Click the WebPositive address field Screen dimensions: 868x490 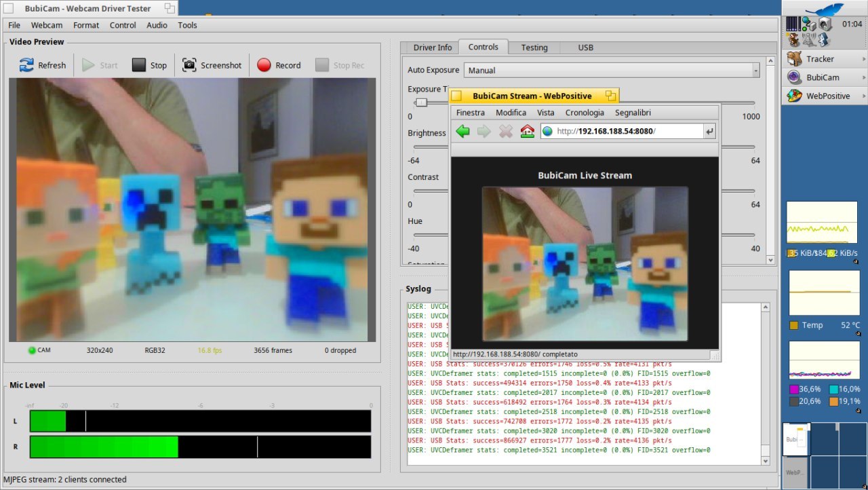coord(621,132)
